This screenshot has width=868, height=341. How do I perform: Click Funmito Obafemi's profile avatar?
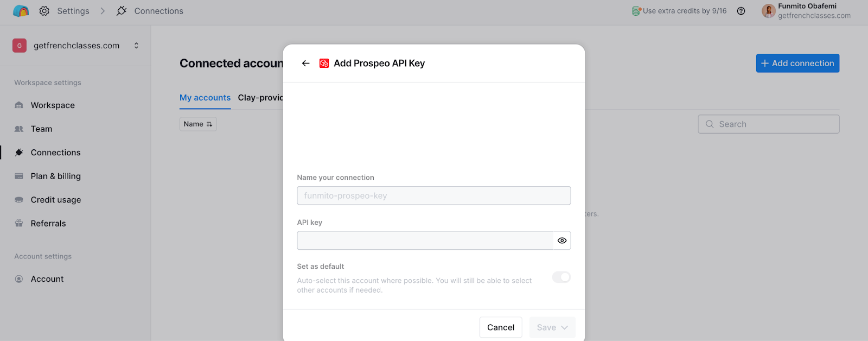768,11
